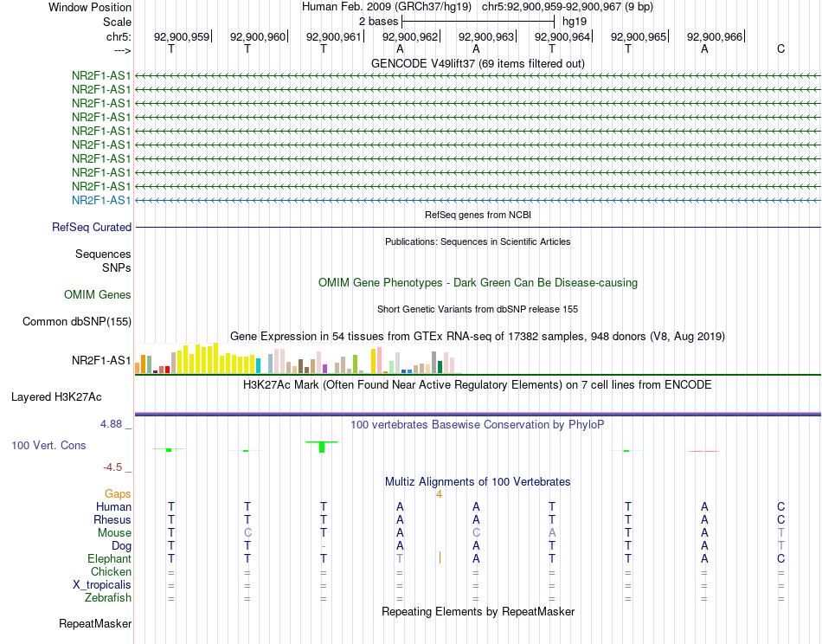Click the purple bar in GTEx expression chart
This screenshot has height=644, width=822.
click(x=325, y=369)
